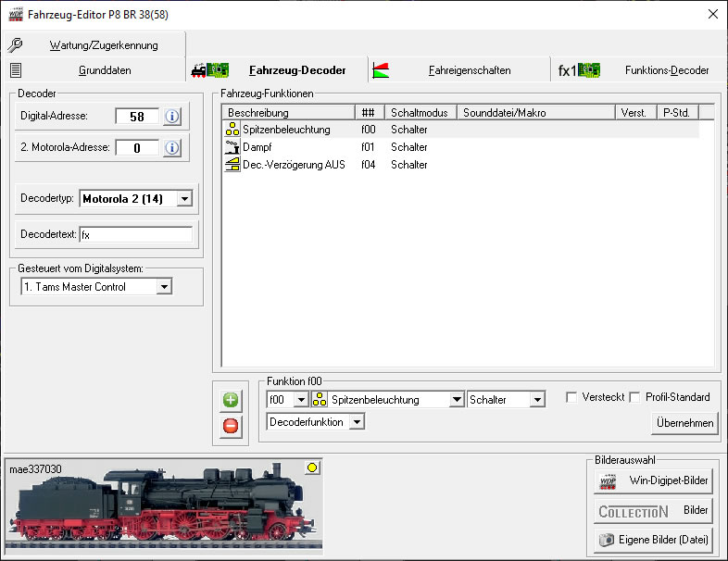Select the Spitzenbeleuchtung row text
This screenshot has width=728, height=561.
(286, 130)
